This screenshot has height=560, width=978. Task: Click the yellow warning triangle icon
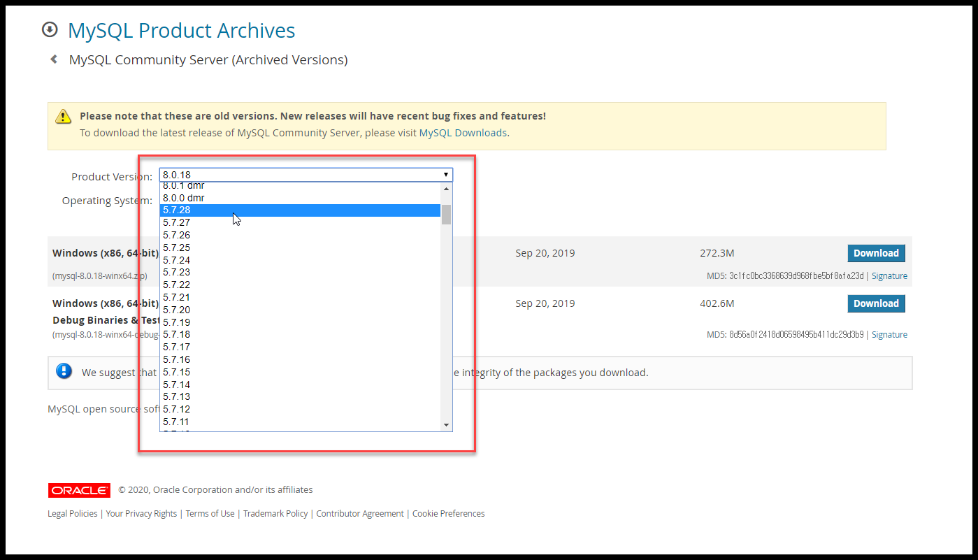(x=64, y=116)
